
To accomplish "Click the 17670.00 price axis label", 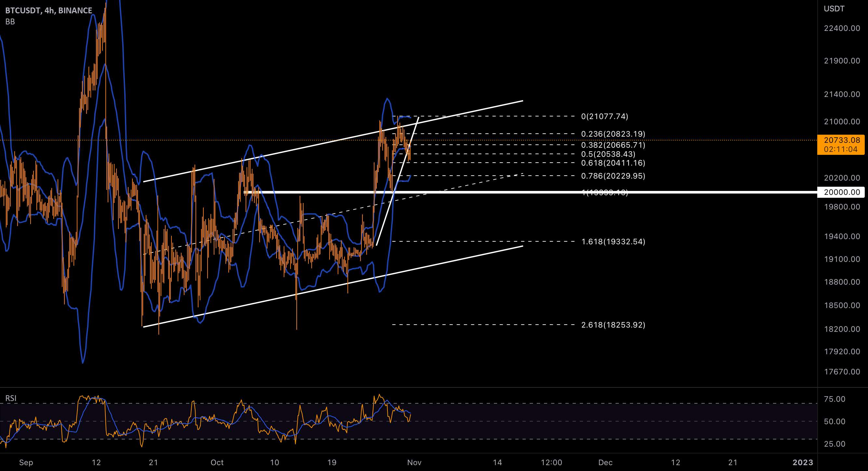I will [x=842, y=371].
